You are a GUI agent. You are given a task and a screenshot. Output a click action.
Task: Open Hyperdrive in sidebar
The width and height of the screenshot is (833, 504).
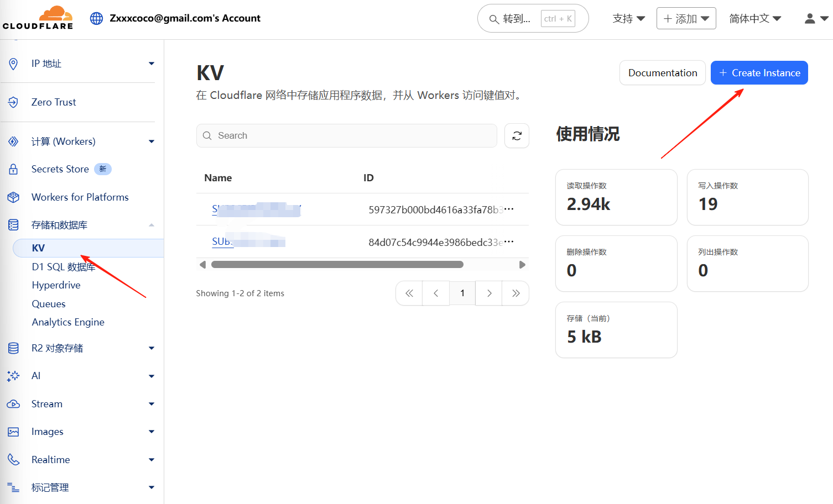[56, 285]
